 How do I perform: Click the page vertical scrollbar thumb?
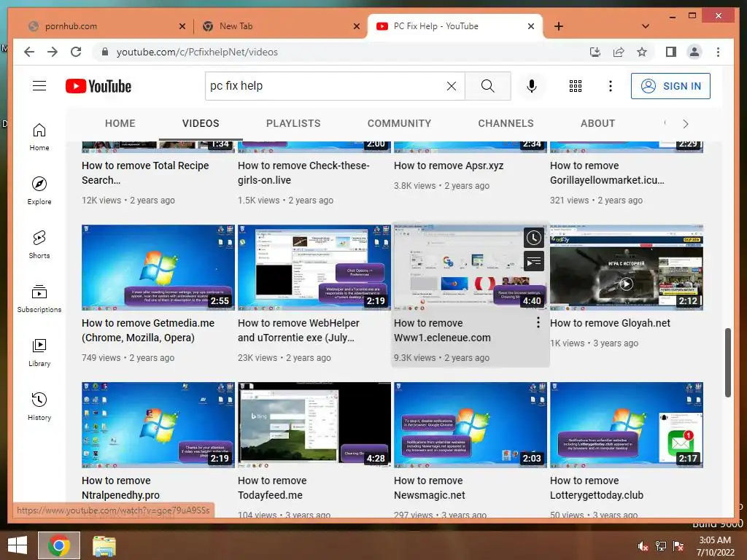(727, 362)
